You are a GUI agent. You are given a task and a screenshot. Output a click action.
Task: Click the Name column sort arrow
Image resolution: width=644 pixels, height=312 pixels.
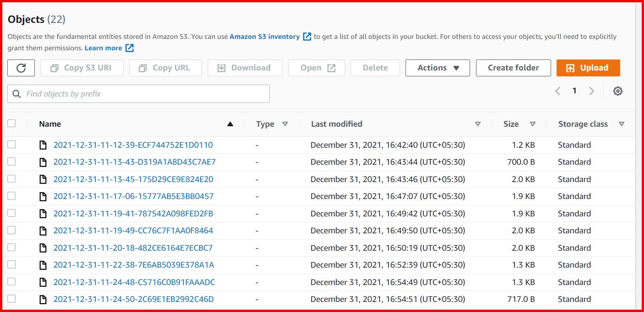pyautogui.click(x=230, y=124)
